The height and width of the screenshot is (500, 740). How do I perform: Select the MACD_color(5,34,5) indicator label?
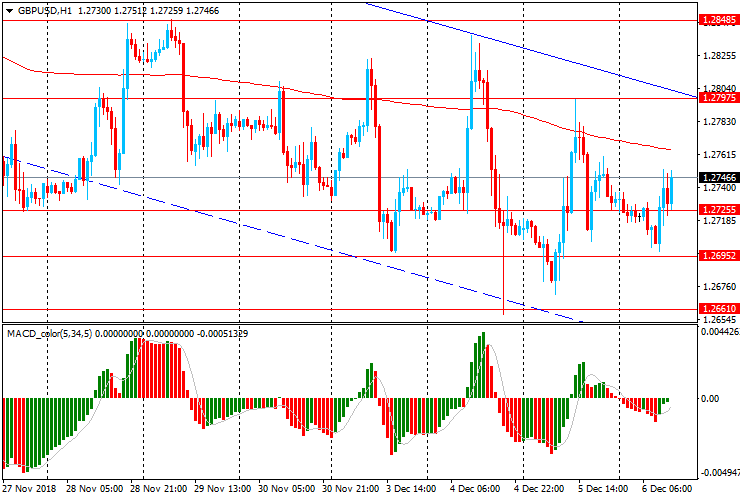[50, 332]
